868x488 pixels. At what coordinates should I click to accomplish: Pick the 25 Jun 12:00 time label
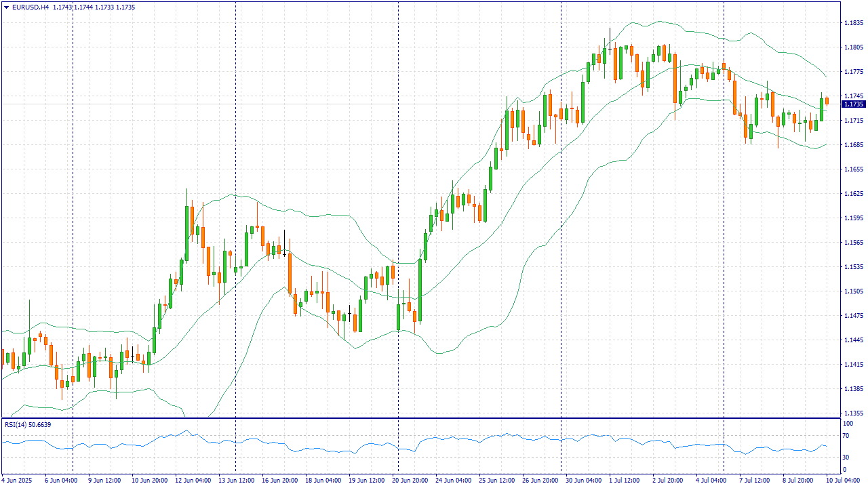tap(496, 481)
